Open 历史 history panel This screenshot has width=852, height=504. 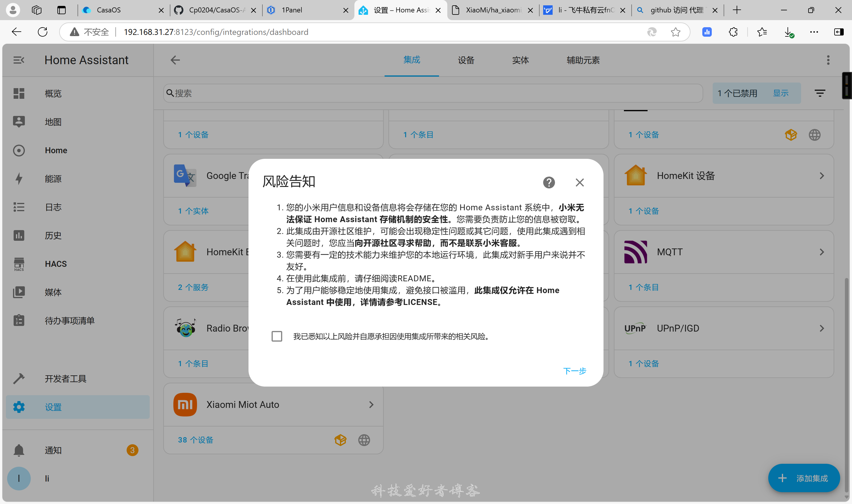click(78, 235)
